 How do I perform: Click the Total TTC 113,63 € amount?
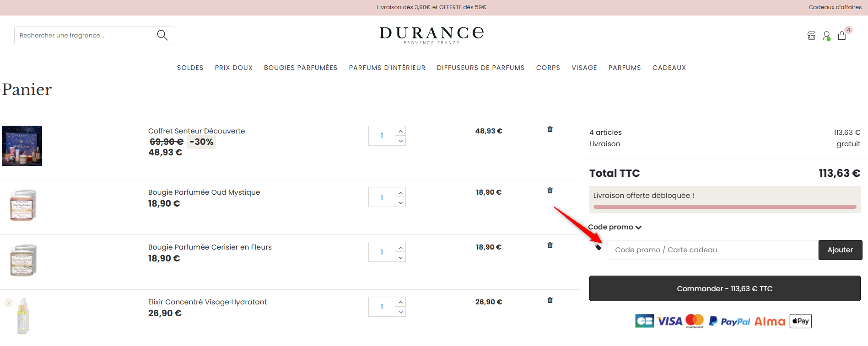pyautogui.click(x=840, y=173)
